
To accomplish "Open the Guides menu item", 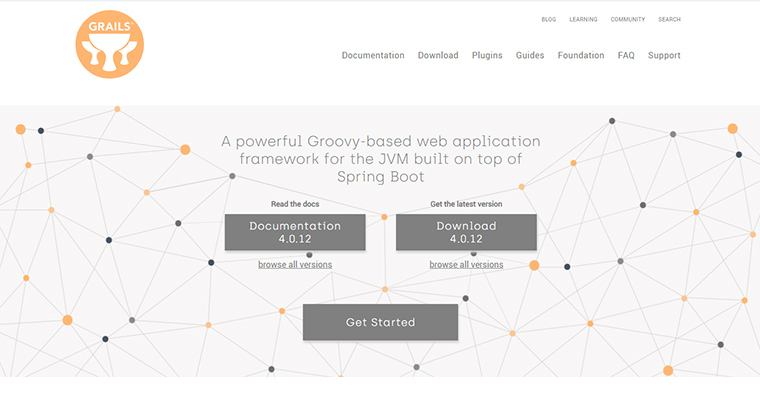I will point(530,55).
